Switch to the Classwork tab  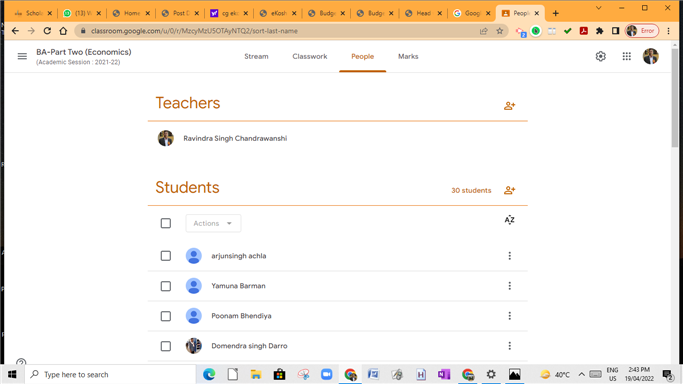tap(310, 57)
